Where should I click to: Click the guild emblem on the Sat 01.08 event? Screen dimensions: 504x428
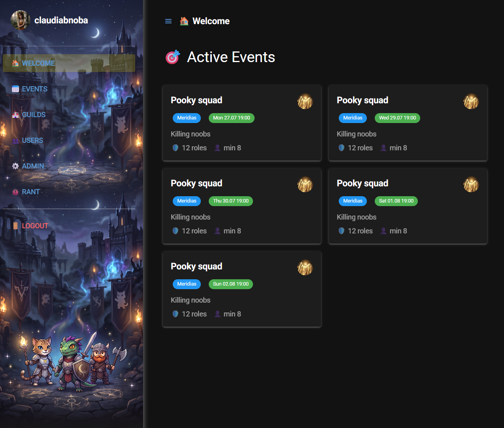[x=471, y=185]
